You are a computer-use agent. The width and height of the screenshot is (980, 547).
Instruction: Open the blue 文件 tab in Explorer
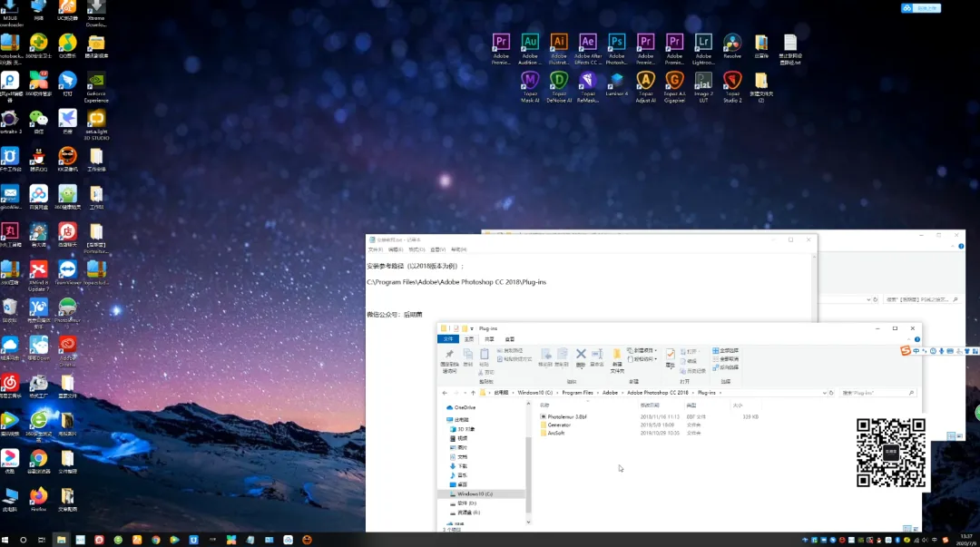pos(447,339)
